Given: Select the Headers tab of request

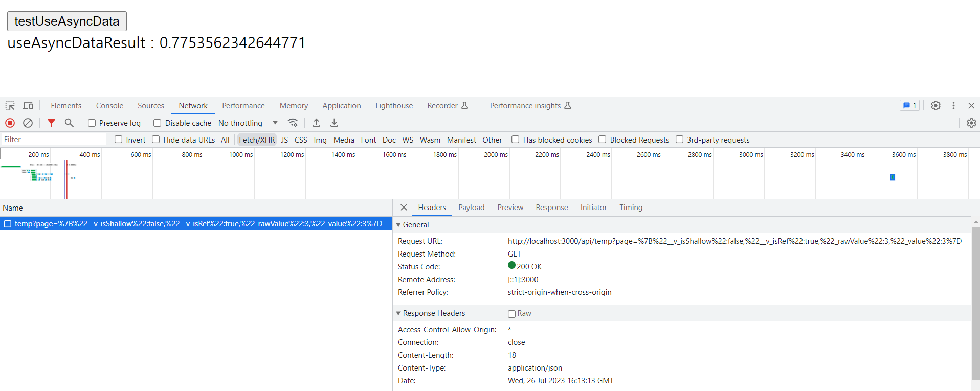Looking at the screenshot, I should (432, 208).
